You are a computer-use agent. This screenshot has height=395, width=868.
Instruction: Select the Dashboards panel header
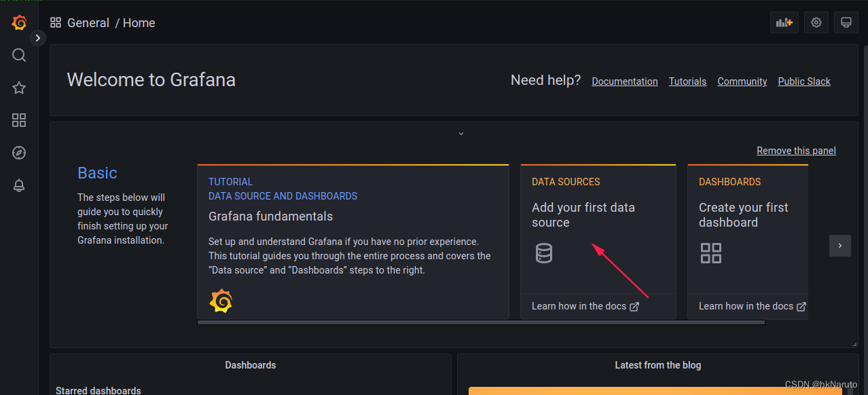250,364
